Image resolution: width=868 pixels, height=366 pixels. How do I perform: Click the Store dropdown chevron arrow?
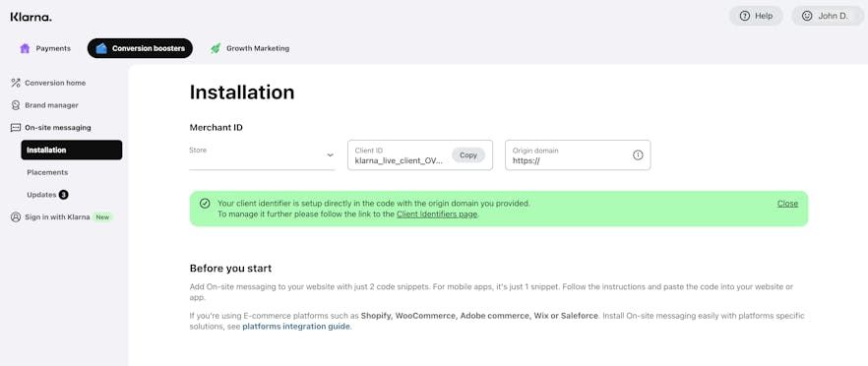pos(330,155)
